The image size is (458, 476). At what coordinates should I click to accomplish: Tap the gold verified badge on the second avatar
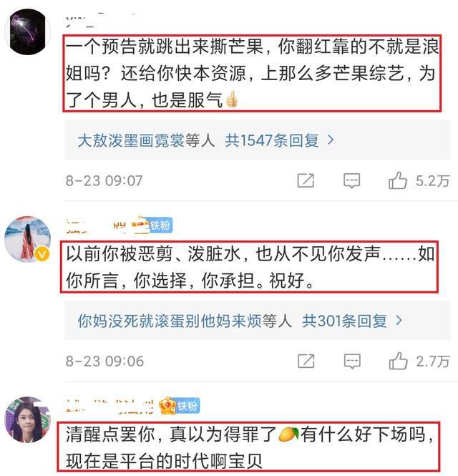pyautogui.click(x=42, y=254)
